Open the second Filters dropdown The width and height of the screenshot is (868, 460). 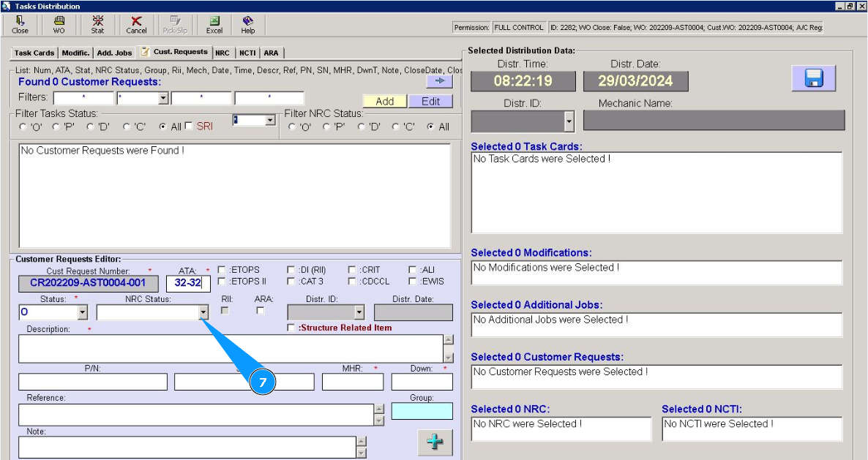(x=162, y=99)
